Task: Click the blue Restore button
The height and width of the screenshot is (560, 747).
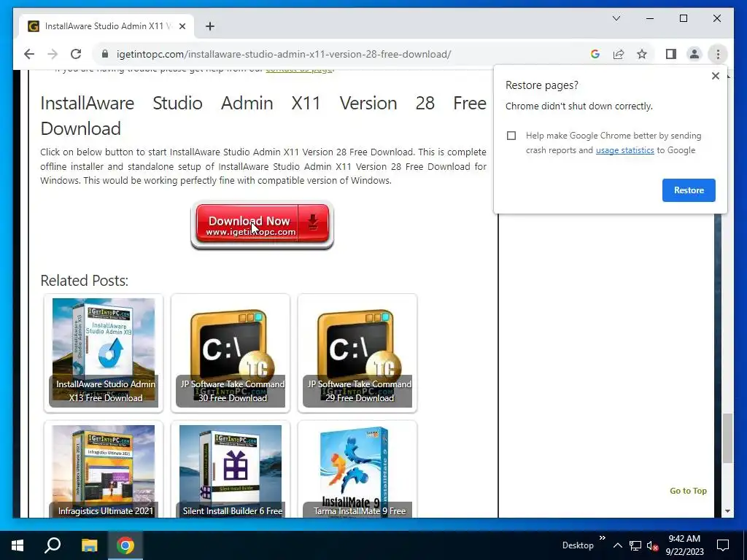Action: coord(689,190)
